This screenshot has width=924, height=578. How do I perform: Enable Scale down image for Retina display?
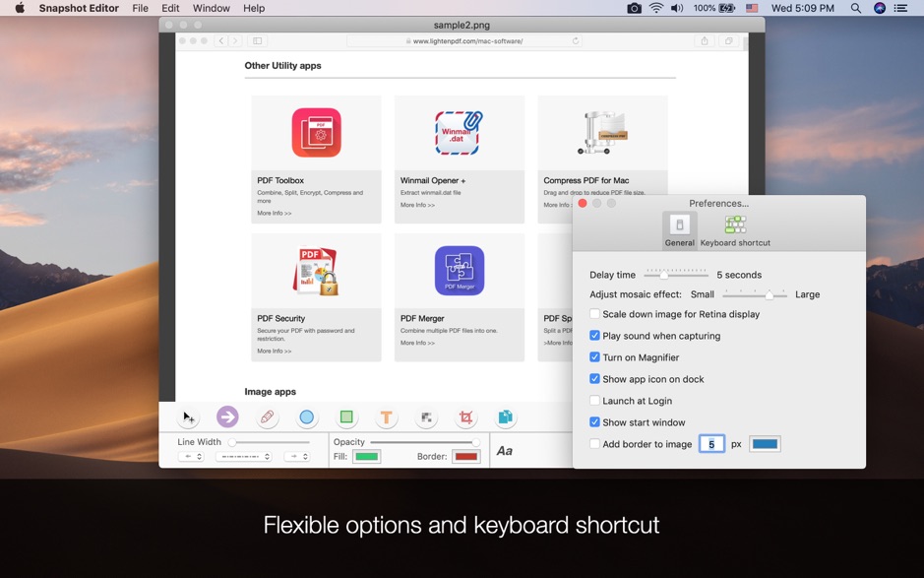[594, 314]
